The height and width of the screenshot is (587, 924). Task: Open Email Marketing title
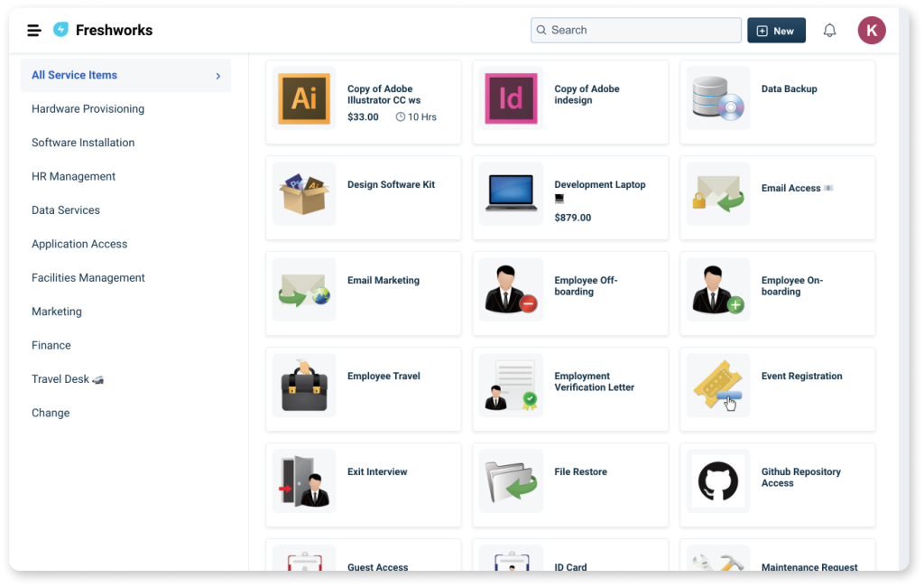click(383, 280)
